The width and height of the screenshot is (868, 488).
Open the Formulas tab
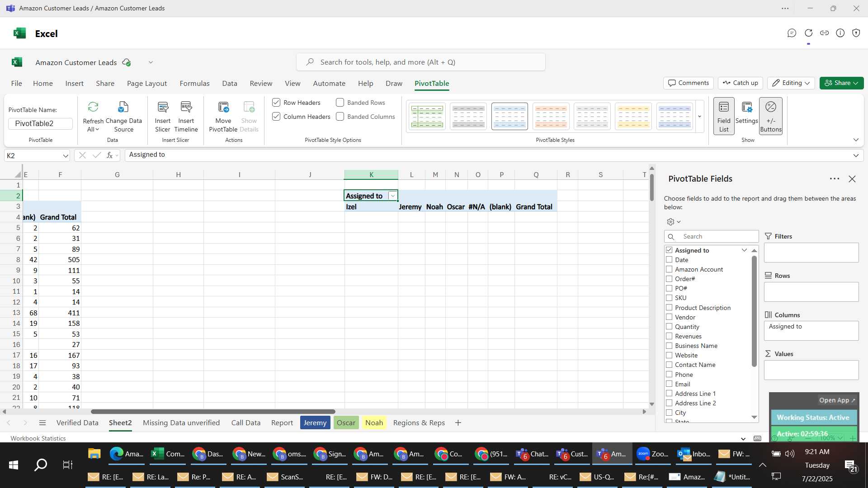tap(194, 84)
